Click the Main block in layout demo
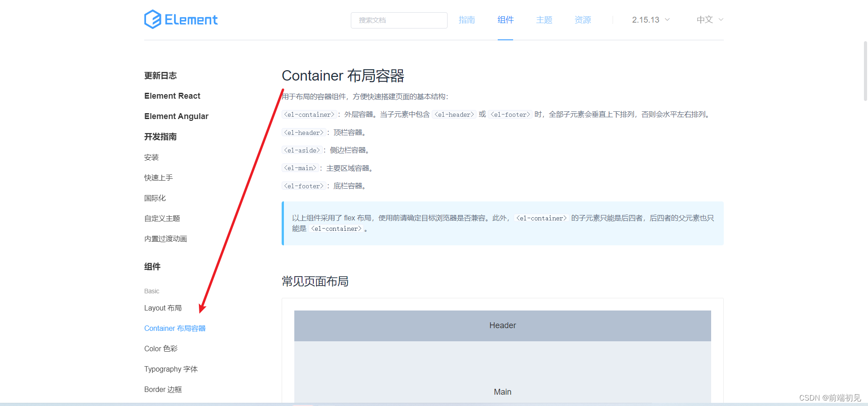Screen dimensions: 868x406 coord(503,372)
